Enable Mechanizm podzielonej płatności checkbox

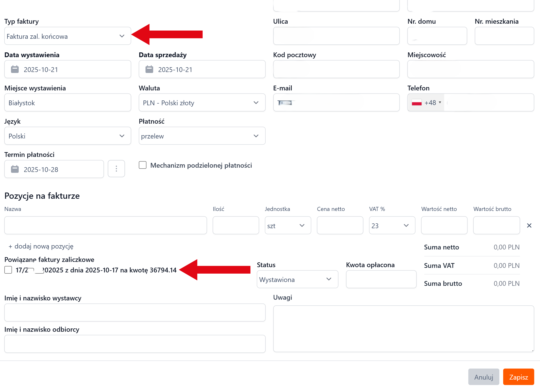click(143, 165)
